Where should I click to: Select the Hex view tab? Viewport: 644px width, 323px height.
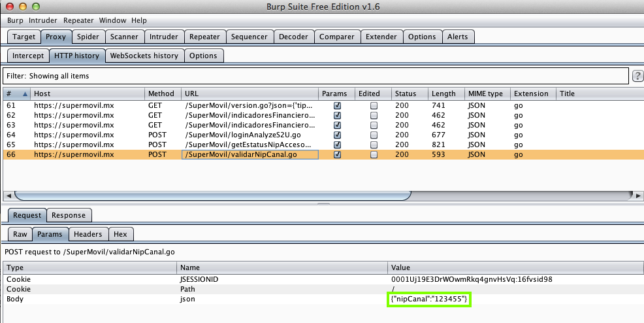pos(120,234)
